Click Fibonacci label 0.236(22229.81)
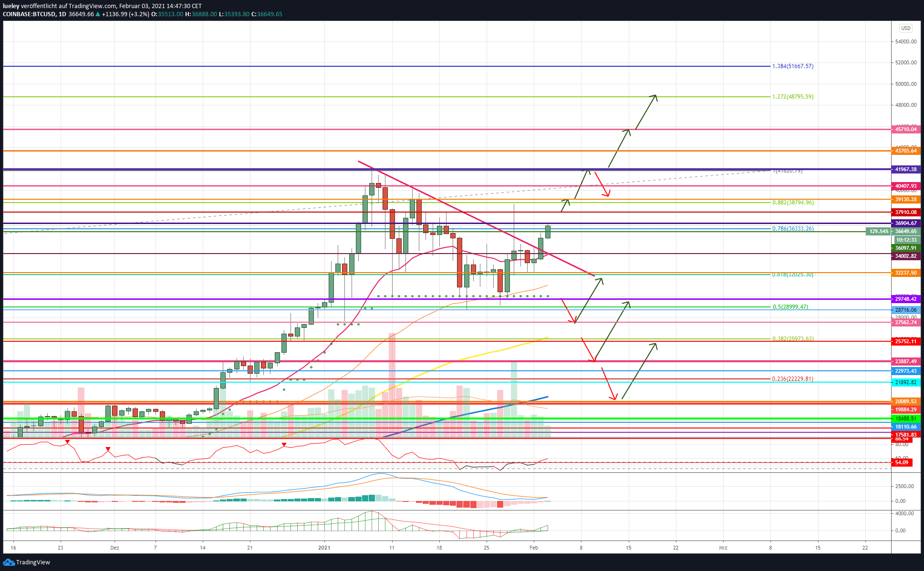924x571 pixels. click(x=793, y=379)
